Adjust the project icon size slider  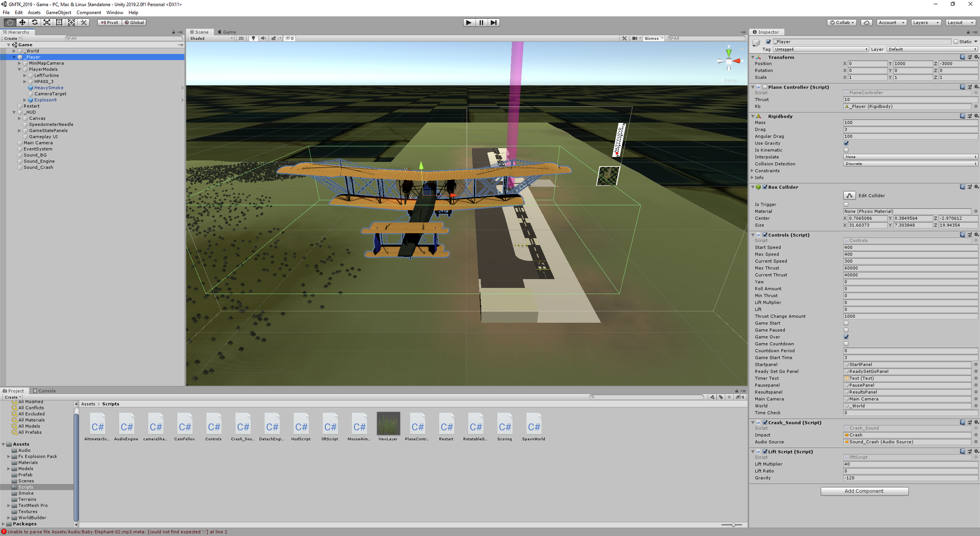pyautogui.click(x=733, y=525)
